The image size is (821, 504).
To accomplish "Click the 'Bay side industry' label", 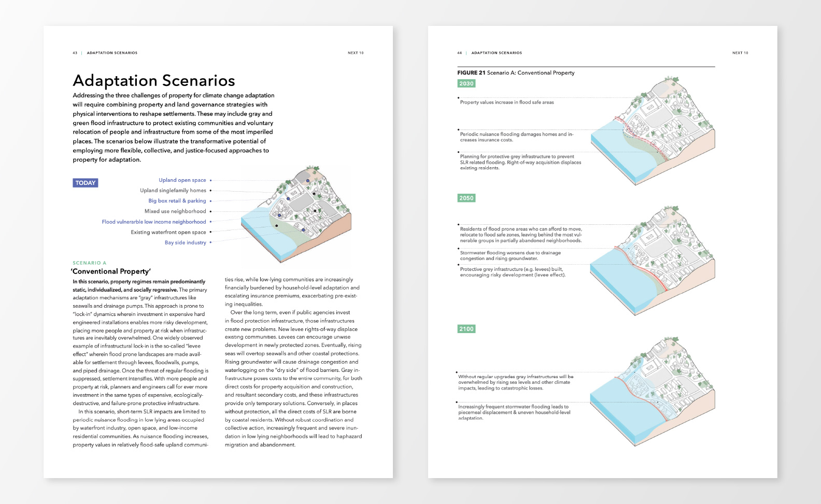I will coord(186,242).
